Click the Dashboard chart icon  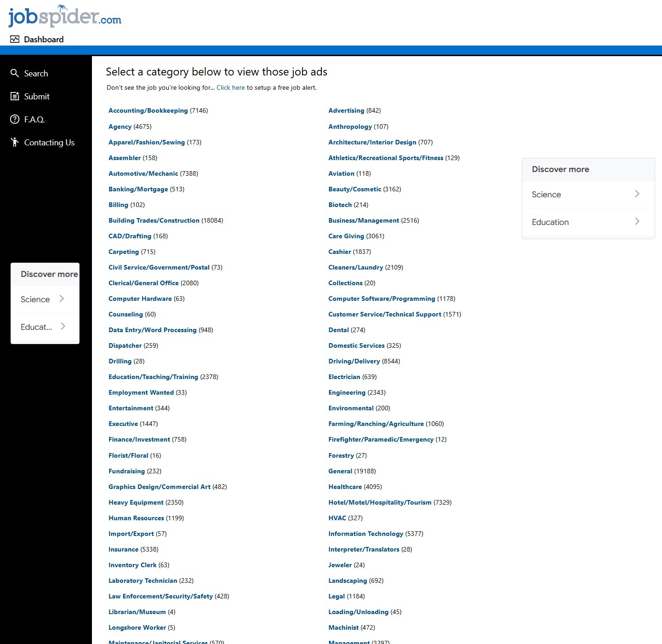[15, 40]
